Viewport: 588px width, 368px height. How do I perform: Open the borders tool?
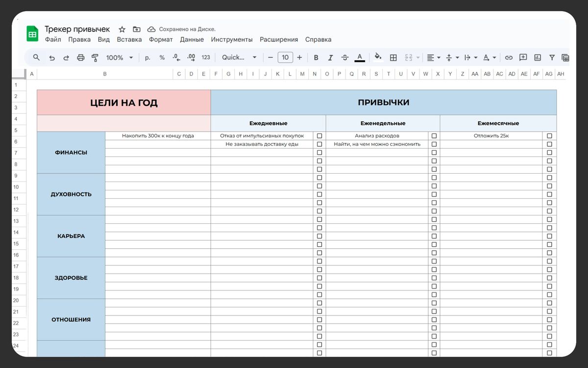[x=393, y=58]
